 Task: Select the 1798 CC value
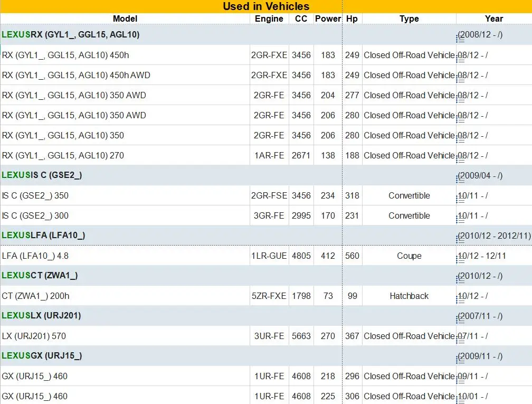[x=301, y=296]
